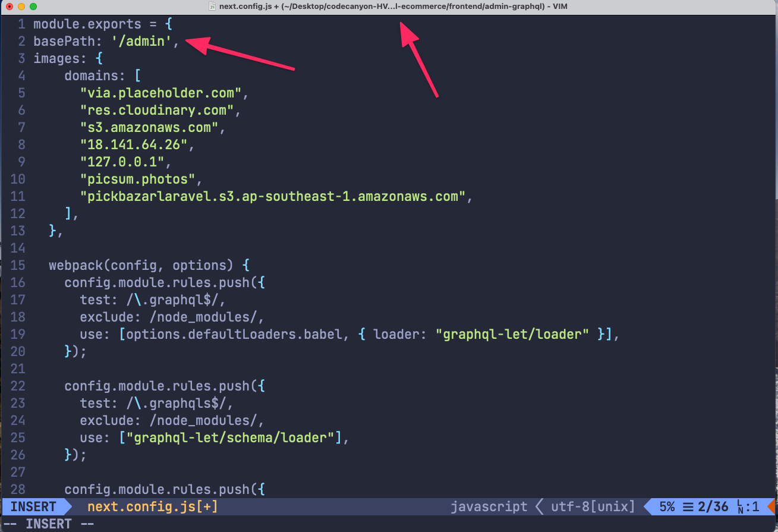
Task: Click the "s3.amazonaws.com" string
Action: coord(149,128)
